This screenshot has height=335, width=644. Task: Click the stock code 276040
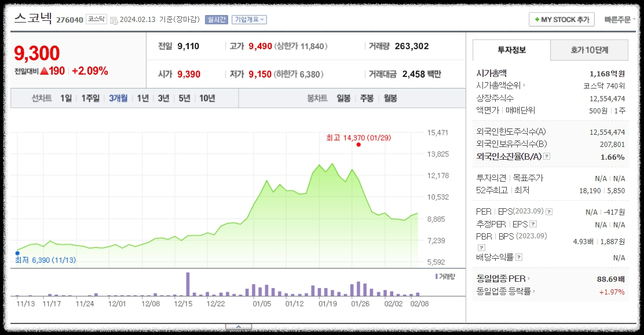[x=69, y=20]
